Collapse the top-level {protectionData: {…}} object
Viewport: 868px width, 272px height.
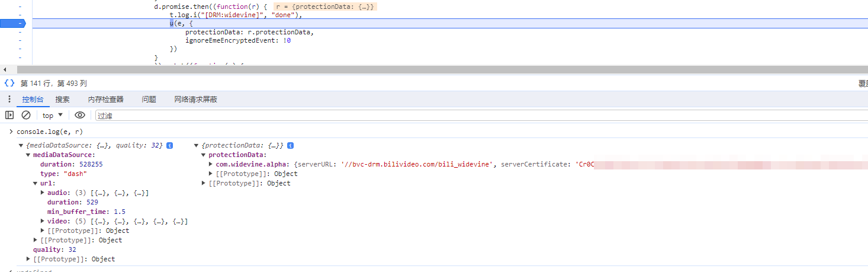click(x=197, y=145)
